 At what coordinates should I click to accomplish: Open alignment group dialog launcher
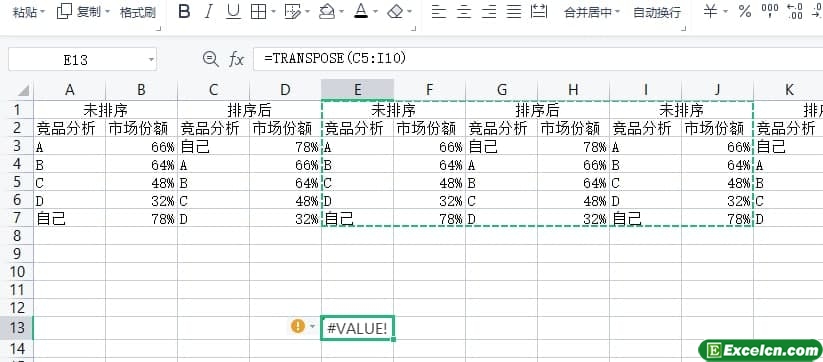click(x=683, y=29)
